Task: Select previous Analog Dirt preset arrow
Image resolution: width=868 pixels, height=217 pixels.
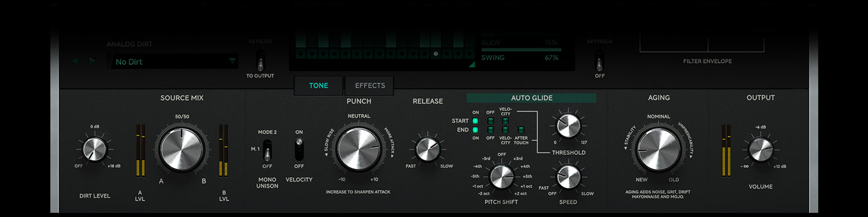Action: [75, 61]
